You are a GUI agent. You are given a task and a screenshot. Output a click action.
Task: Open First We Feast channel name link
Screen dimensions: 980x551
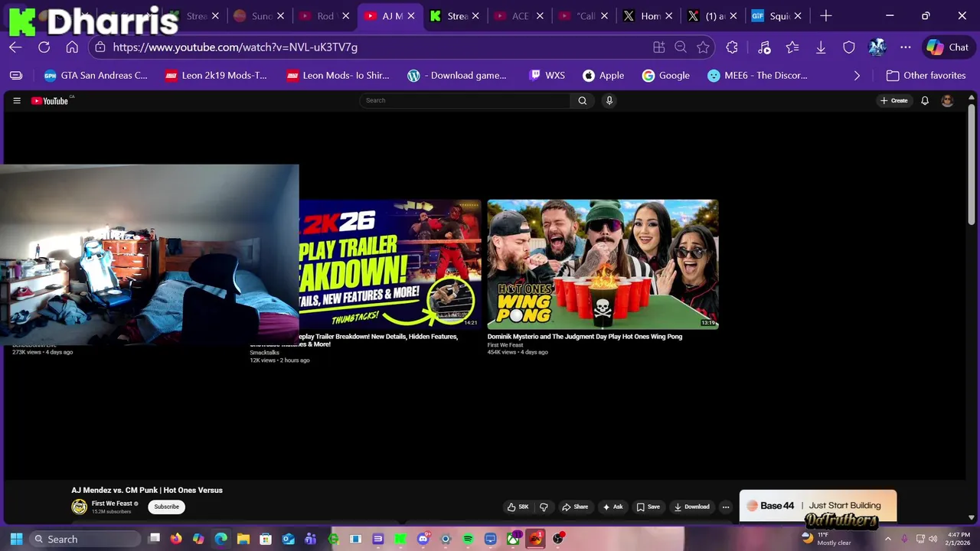click(x=112, y=504)
